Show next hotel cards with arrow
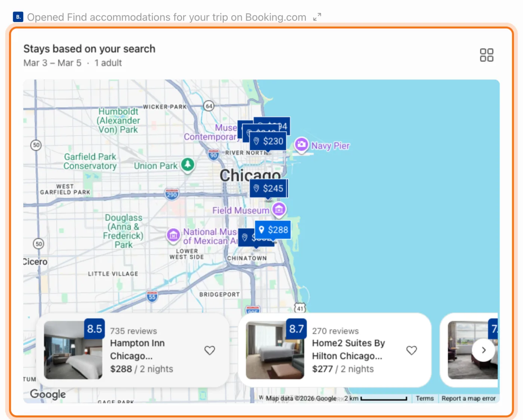This screenshot has width=523, height=420. [484, 350]
